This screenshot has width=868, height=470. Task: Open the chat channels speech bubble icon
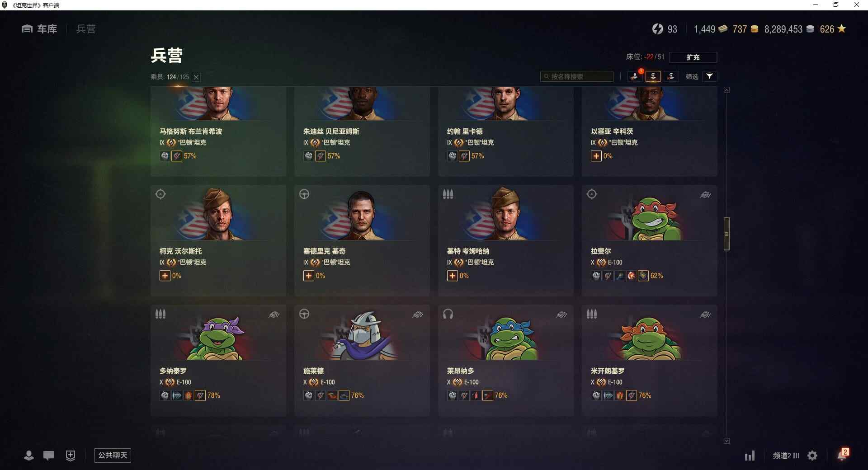[x=49, y=456]
